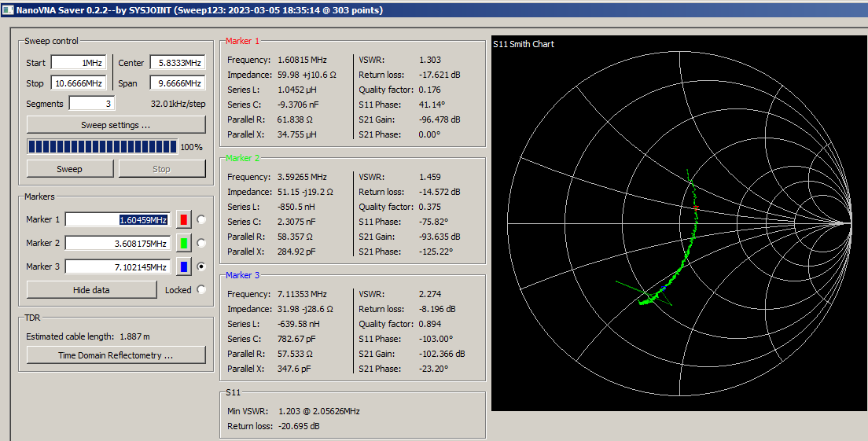Edit the Center frequency field
This screenshot has width=868, height=441.
[178, 63]
